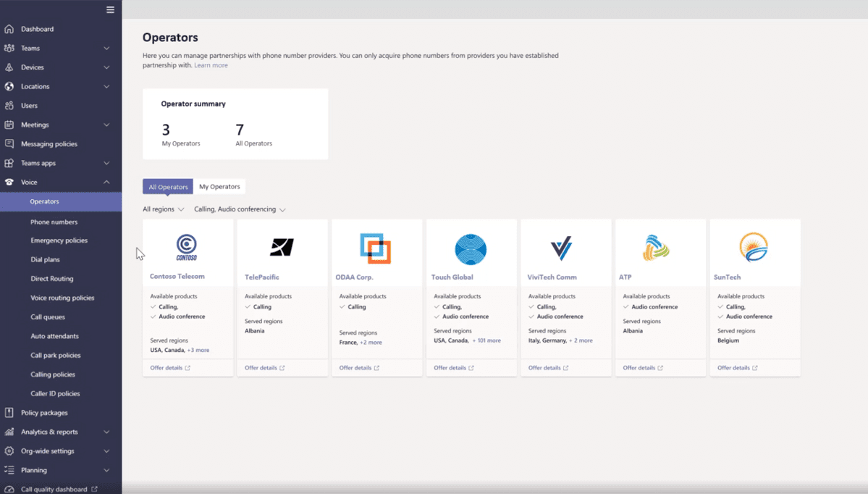This screenshot has width=868, height=494.
Task: Open Offer details for Touch Global
Action: tap(454, 368)
